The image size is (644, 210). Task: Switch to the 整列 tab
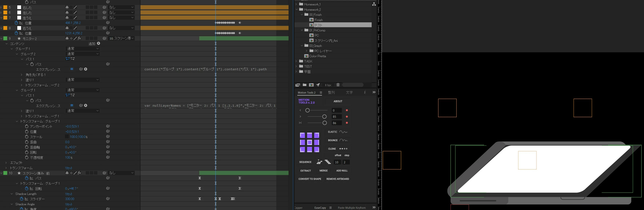click(331, 92)
